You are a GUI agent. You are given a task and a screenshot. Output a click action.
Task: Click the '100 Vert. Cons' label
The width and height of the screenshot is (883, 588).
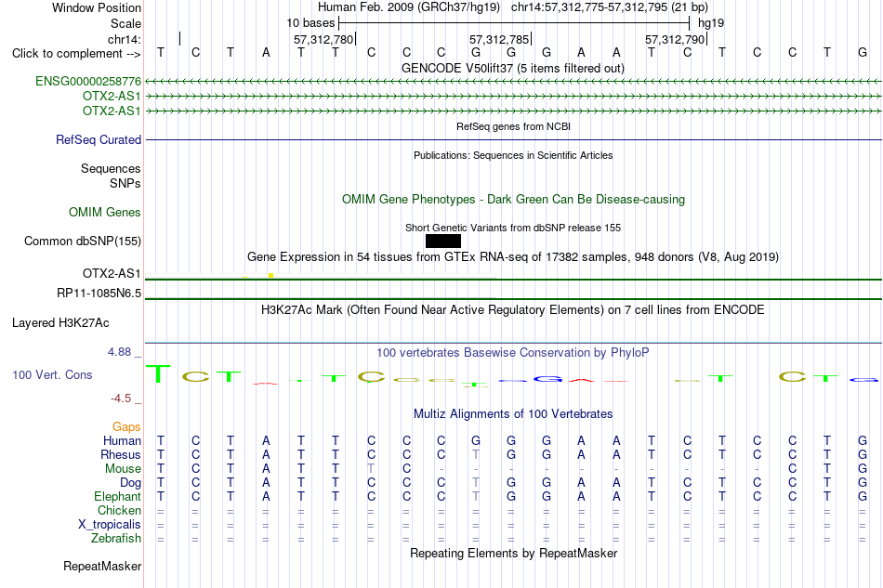[x=52, y=374]
